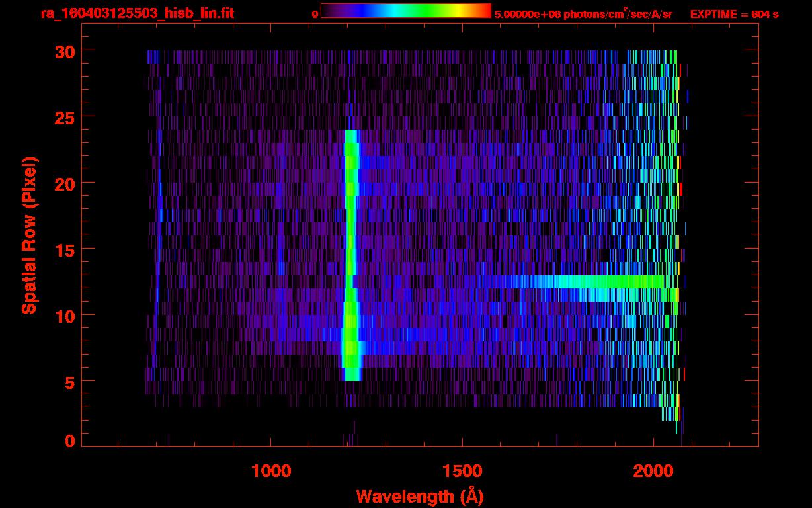This screenshot has height=508, width=812.
Task: Click the y-axis tick label 10
Action: click(x=65, y=316)
